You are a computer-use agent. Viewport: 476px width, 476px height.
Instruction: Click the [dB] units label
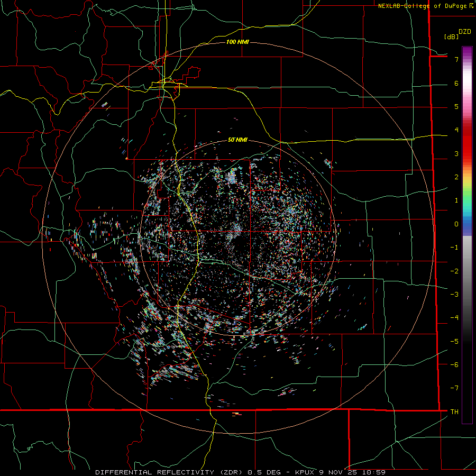coord(452,36)
